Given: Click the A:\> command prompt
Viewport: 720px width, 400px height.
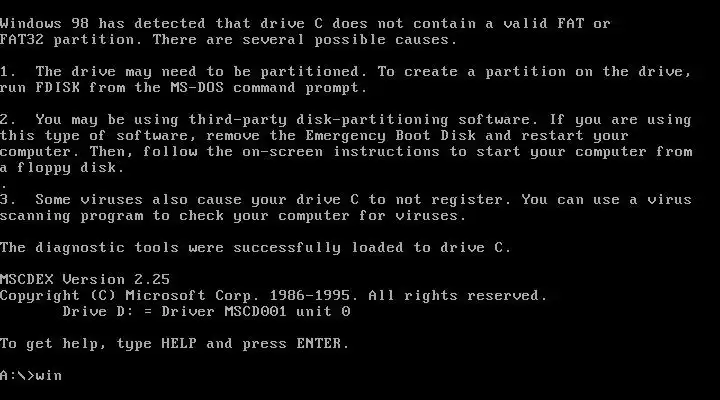Looking at the screenshot, I should (x=17, y=375).
